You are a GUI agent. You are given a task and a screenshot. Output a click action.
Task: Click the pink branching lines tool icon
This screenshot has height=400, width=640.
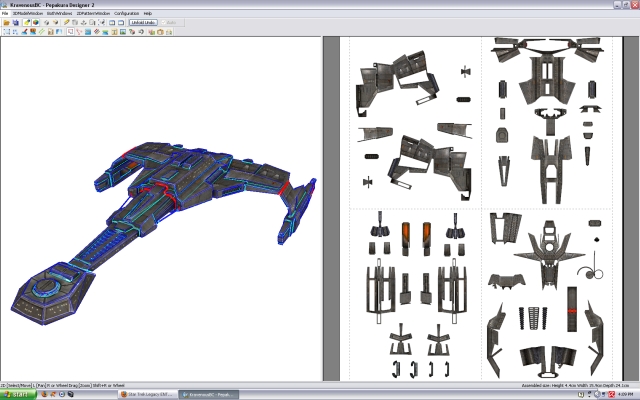(79, 31)
